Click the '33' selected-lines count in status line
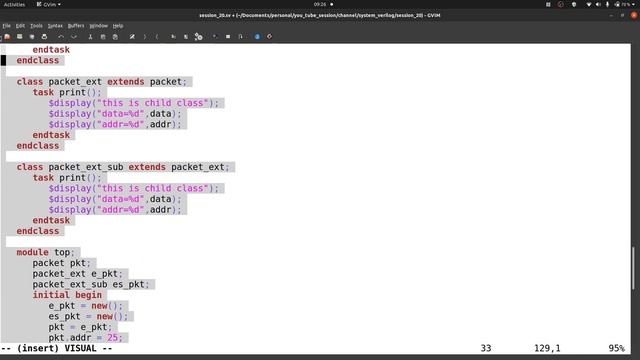The width and height of the screenshot is (640, 360). click(x=486, y=348)
